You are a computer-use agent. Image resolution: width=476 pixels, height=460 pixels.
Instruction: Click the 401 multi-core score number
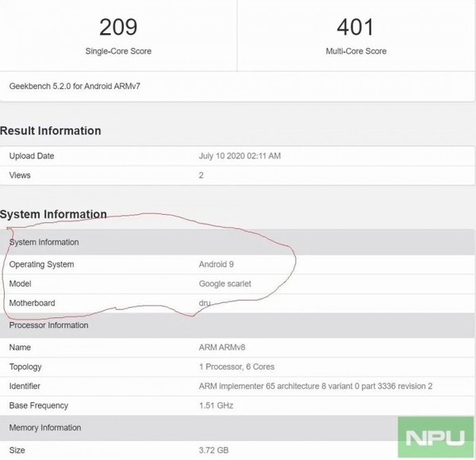click(x=355, y=27)
